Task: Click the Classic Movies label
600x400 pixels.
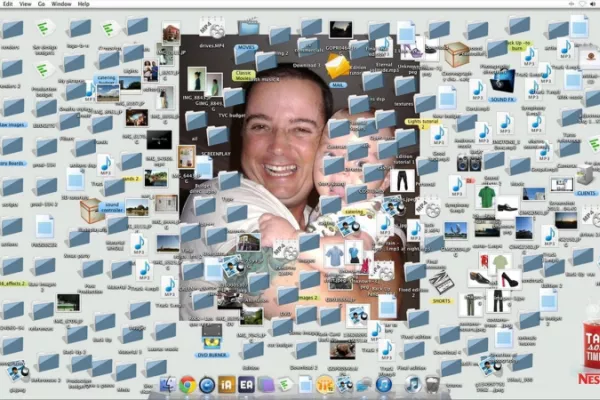Action: tap(243, 75)
